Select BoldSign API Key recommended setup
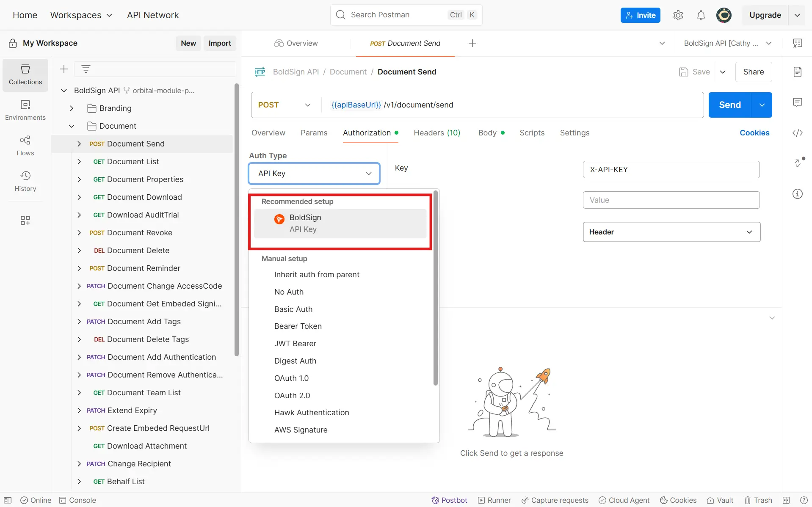Image resolution: width=812 pixels, height=507 pixels. (340, 223)
